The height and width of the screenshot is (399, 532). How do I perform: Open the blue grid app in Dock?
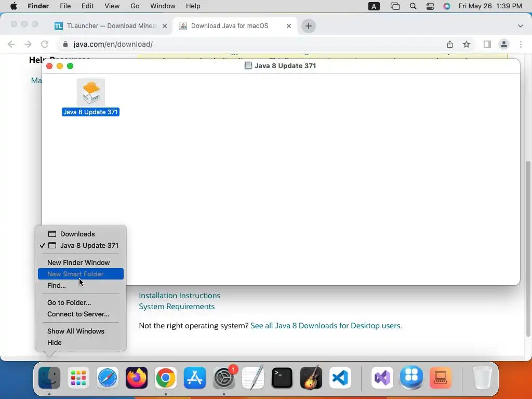[411, 378]
